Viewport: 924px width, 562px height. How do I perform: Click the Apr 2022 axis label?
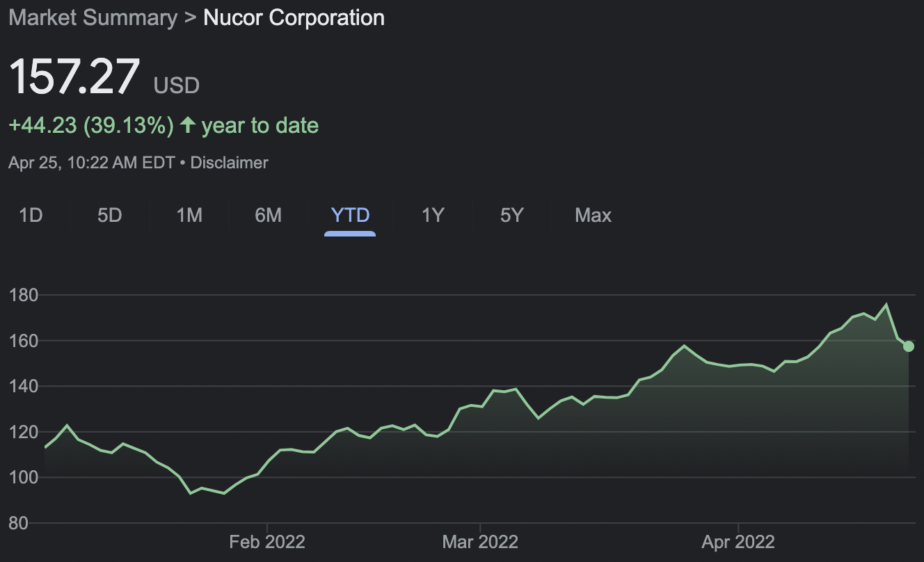(738, 541)
